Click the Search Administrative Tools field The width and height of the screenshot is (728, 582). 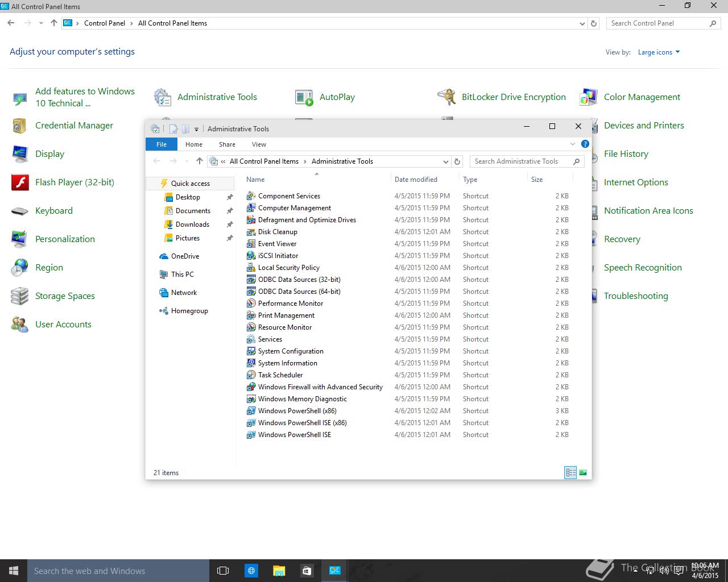point(527,161)
